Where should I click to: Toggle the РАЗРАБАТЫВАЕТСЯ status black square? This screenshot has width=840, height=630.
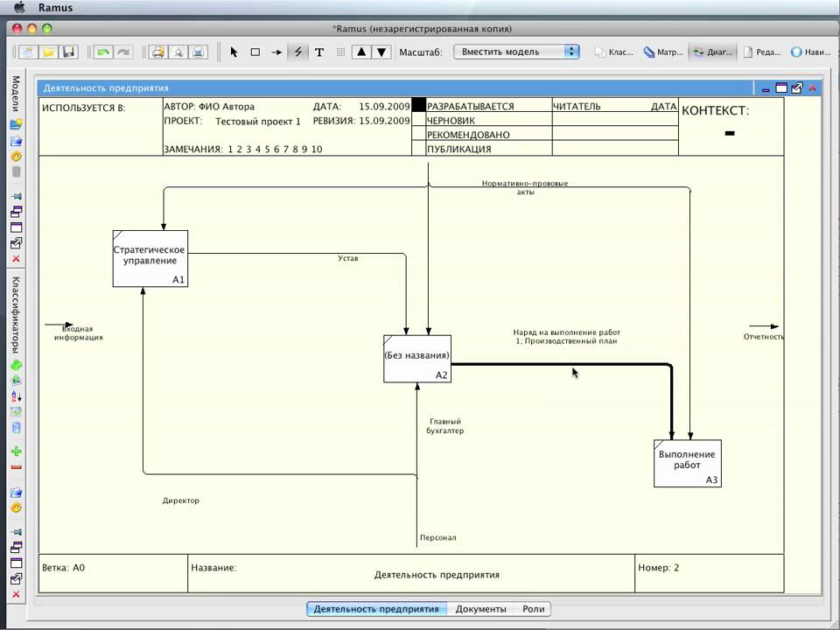pos(418,105)
